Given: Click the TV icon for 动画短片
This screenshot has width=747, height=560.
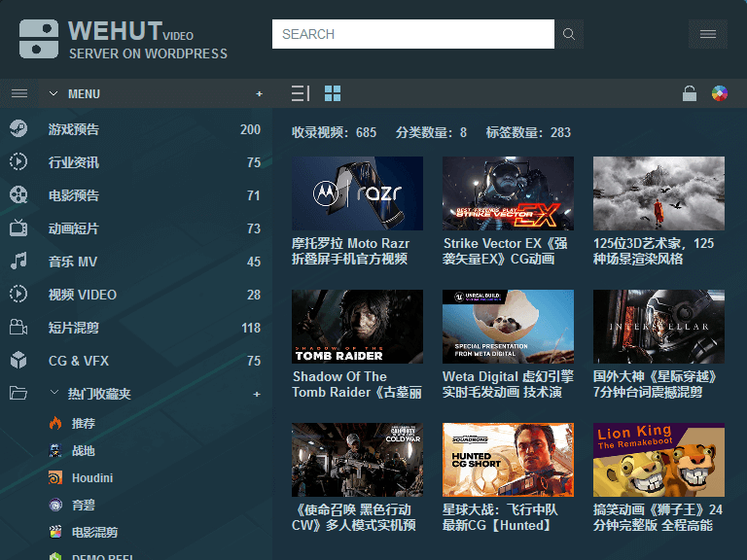Looking at the screenshot, I should tap(18, 227).
